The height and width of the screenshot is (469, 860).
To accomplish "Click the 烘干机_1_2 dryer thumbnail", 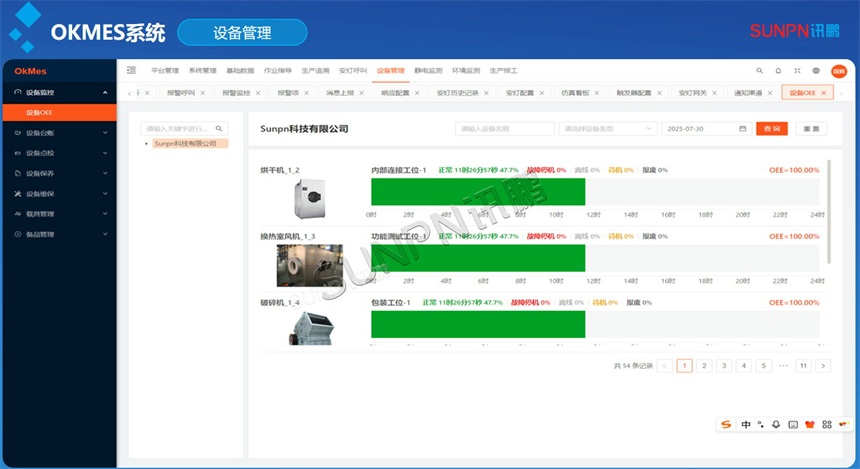I will pyautogui.click(x=310, y=199).
